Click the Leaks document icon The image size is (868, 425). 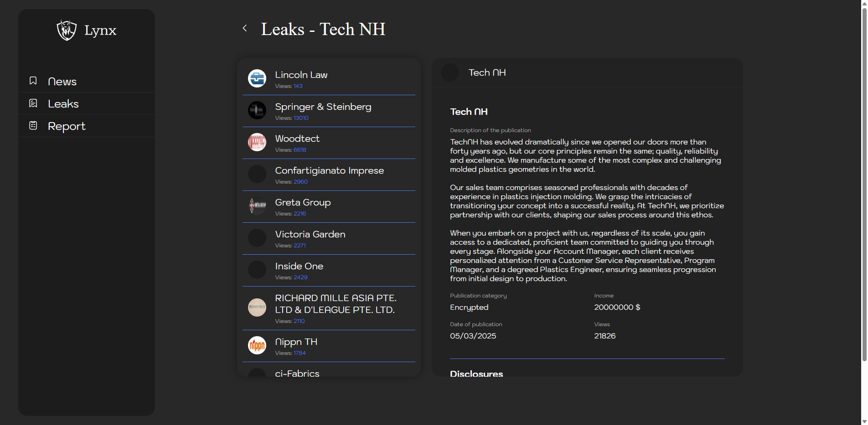point(33,103)
